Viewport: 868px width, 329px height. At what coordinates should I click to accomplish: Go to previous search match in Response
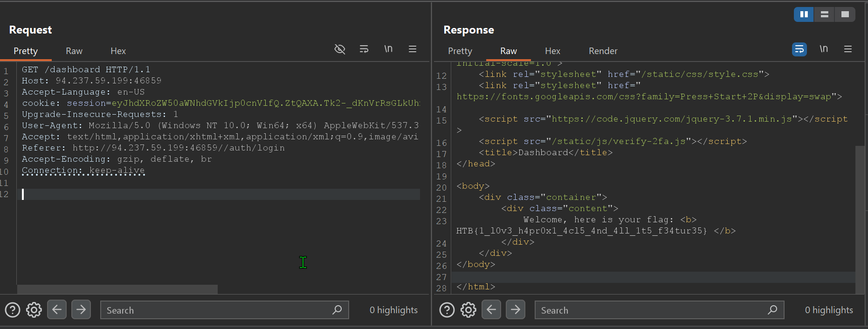[x=491, y=309]
